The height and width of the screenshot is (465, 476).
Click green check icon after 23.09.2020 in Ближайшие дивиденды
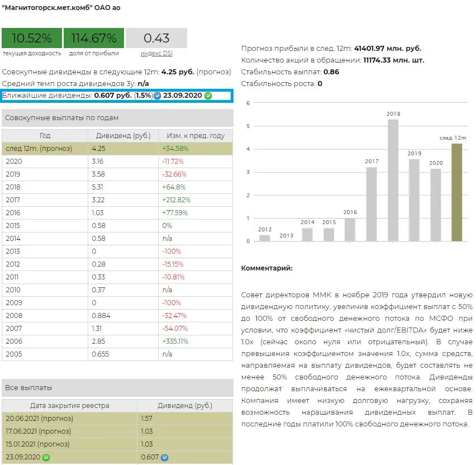pyautogui.click(x=208, y=96)
